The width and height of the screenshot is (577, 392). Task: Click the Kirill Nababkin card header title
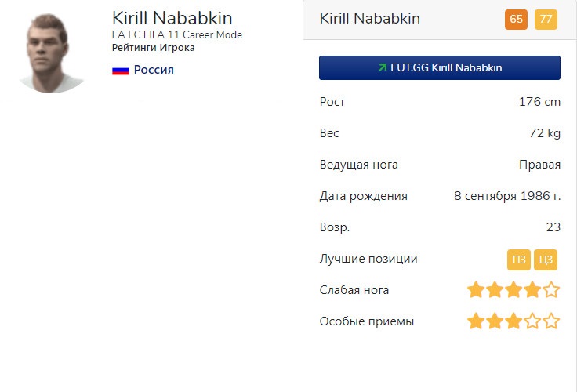(369, 19)
